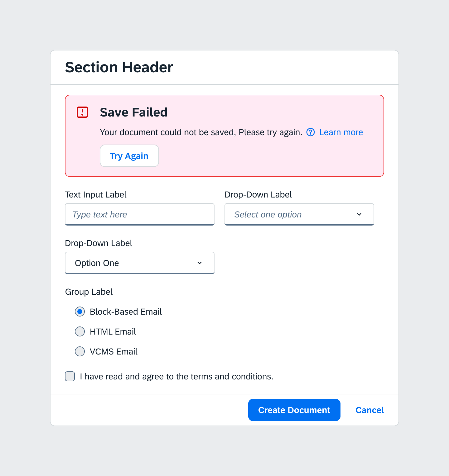Click the Section Header title
Image resolution: width=449 pixels, height=476 pixels.
pyautogui.click(x=119, y=67)
